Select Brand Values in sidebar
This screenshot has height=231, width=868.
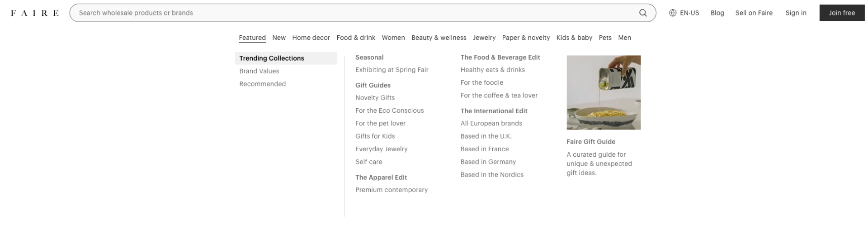point(259,71)
